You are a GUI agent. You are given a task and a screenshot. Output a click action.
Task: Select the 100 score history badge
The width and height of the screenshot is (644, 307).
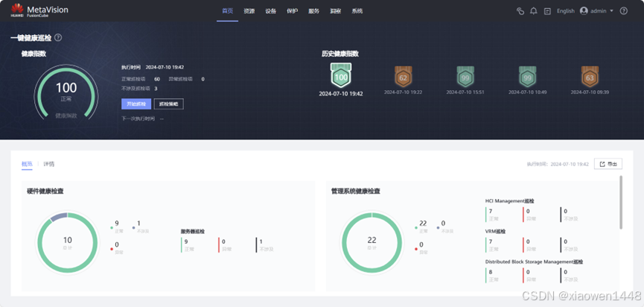(x=341, y=75)
